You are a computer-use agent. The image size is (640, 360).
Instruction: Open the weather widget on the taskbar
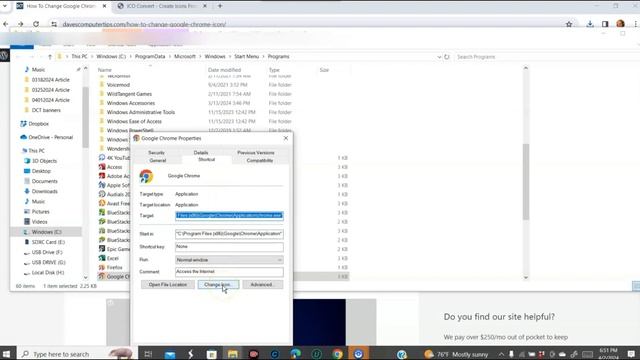tap(456, 354)
